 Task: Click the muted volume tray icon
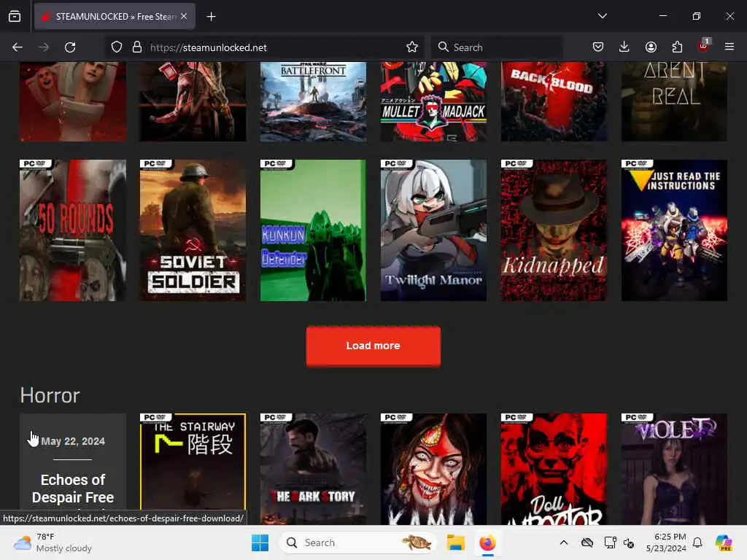(629, 542)
